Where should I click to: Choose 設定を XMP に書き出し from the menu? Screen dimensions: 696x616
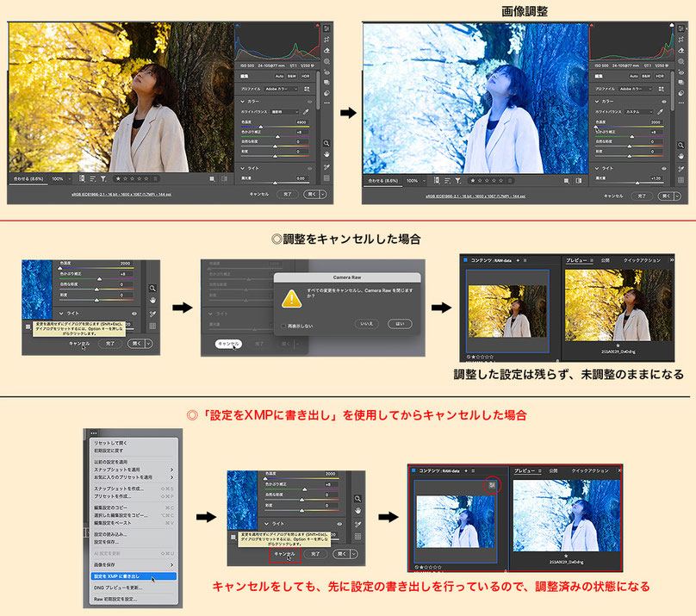(x=134, y=576)
